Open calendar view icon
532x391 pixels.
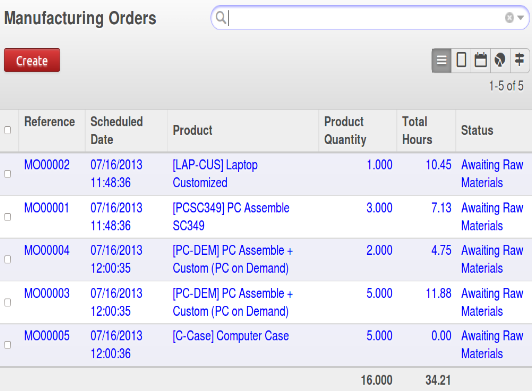(481, 60)
